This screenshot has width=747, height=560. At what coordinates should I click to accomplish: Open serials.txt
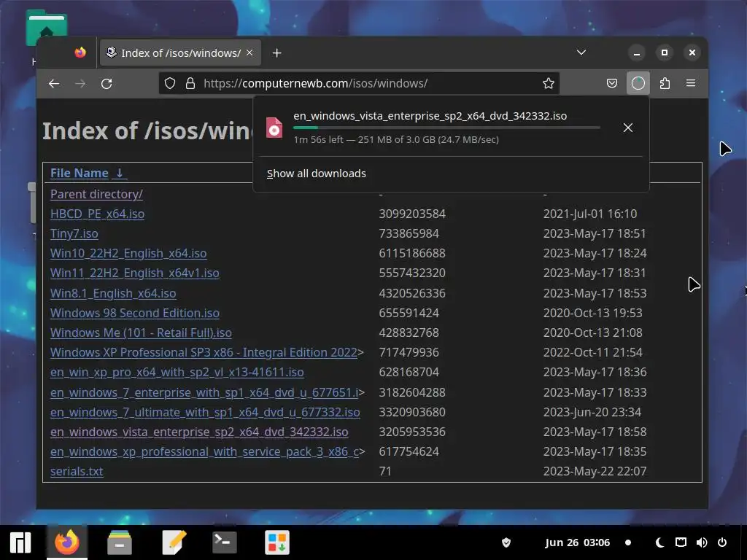77,471
